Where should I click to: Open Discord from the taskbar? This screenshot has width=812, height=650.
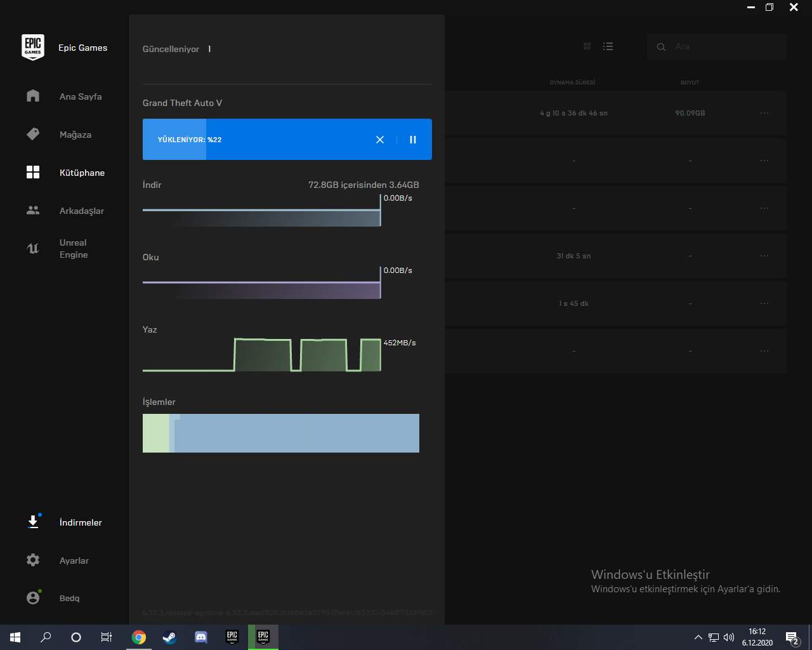pyautogui.click(x=201, y=637)
